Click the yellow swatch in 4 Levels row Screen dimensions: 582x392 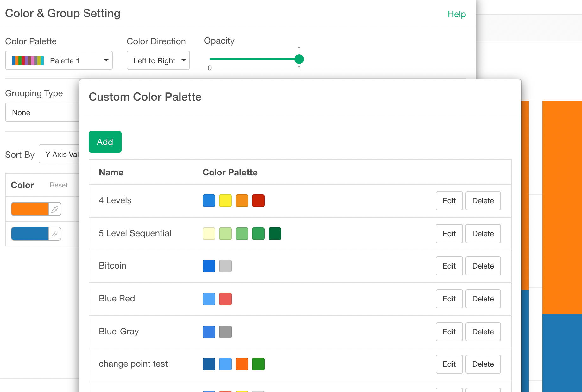click(x=225, y=201)
